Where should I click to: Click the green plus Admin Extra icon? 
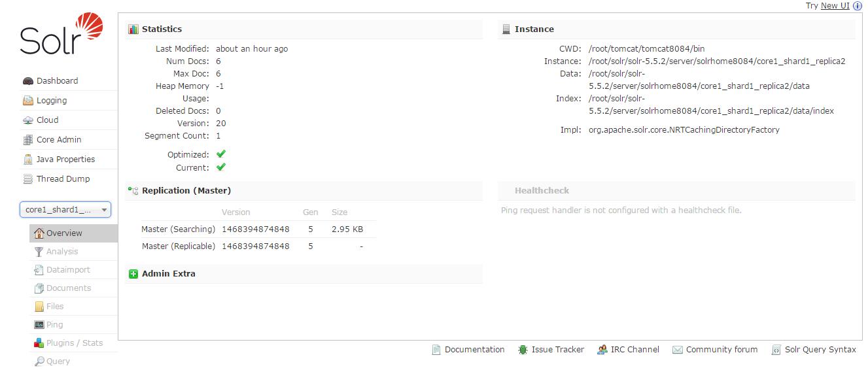click(x=133, y=274)
